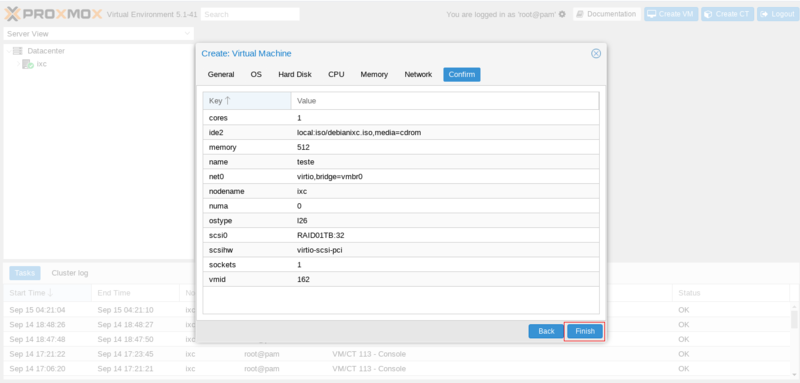The width and height of the screenshot is (800, 383).
Task: Select the net0 row
Action: 401,177
